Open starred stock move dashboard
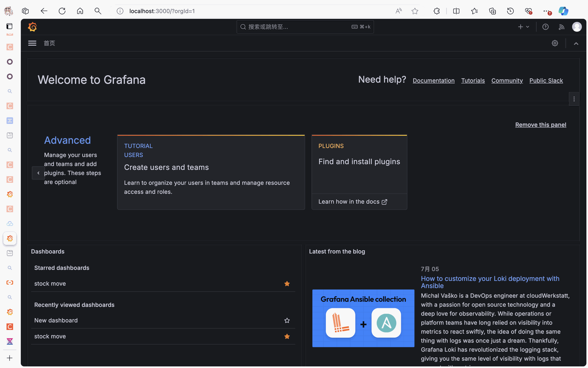588x368 pixels. (50, 284)
